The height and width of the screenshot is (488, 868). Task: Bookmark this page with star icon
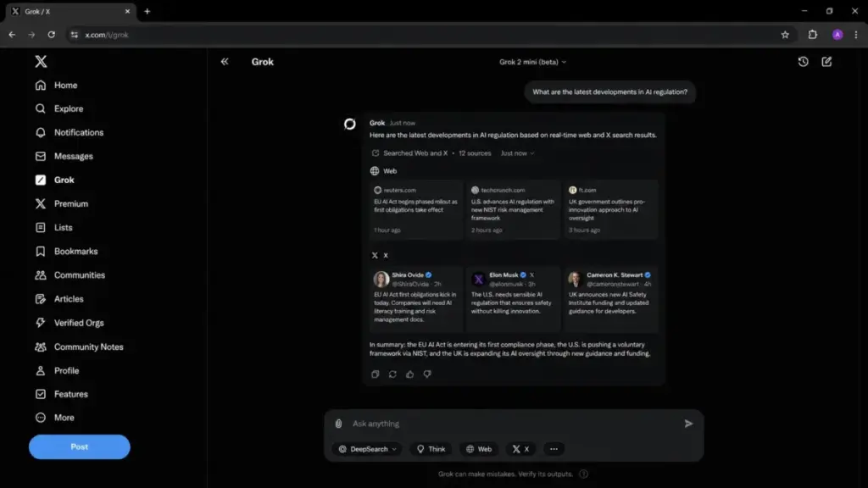click(x=785, y=34)
